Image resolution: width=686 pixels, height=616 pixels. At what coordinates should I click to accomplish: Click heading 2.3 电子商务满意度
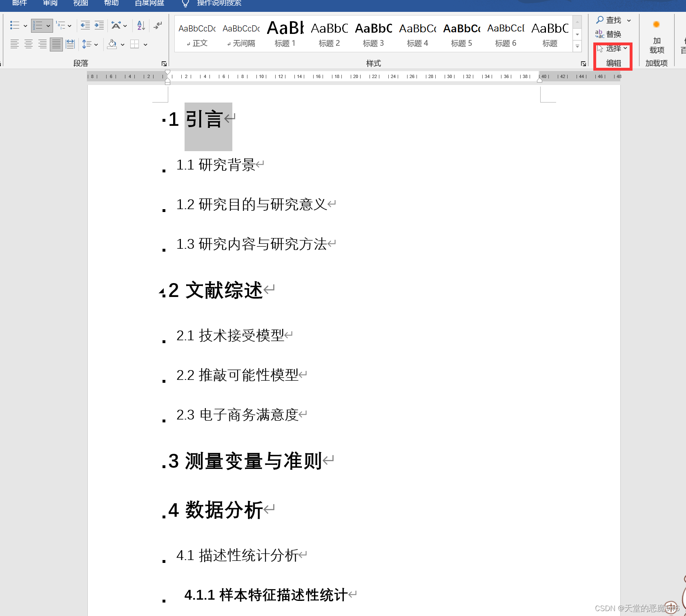click(x=237, y=415)
